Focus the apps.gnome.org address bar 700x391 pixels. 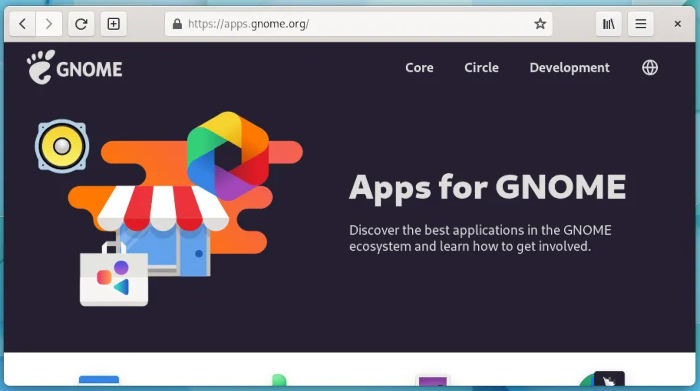[358, 24]
